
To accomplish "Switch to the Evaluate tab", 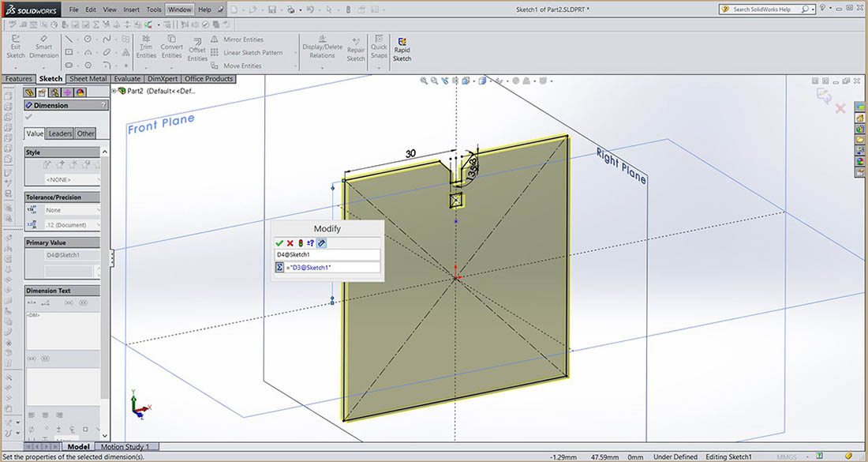I will (127, 79).
